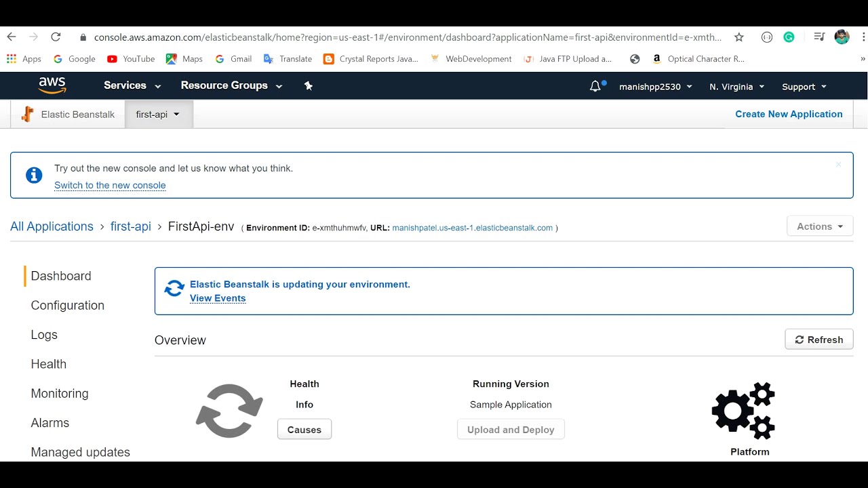Click the Elastic Beanstalk home tab
The width and height of the screenshot is (868, 488).
(68, 115)
